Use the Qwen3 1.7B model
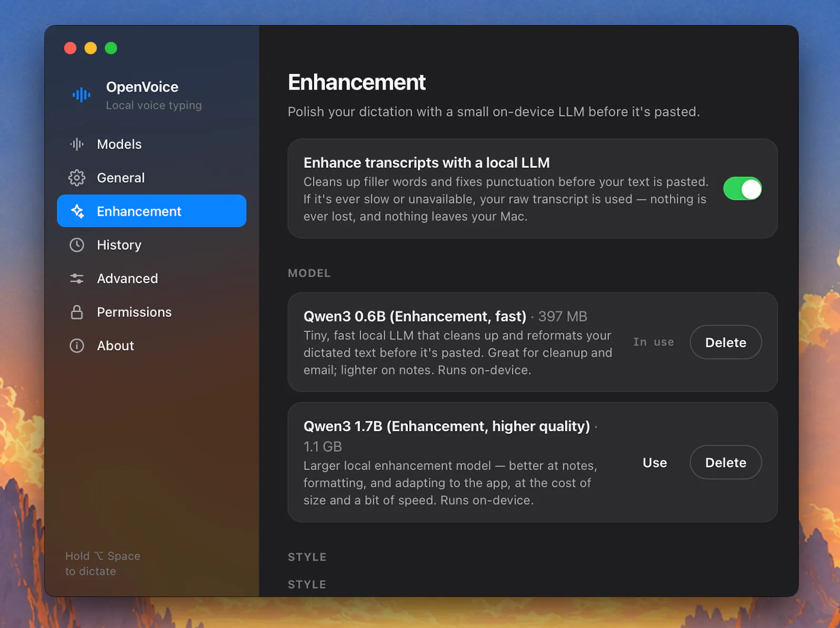Image resolution: width=840 pixels, height=628 pixels. tap(655, 463)
